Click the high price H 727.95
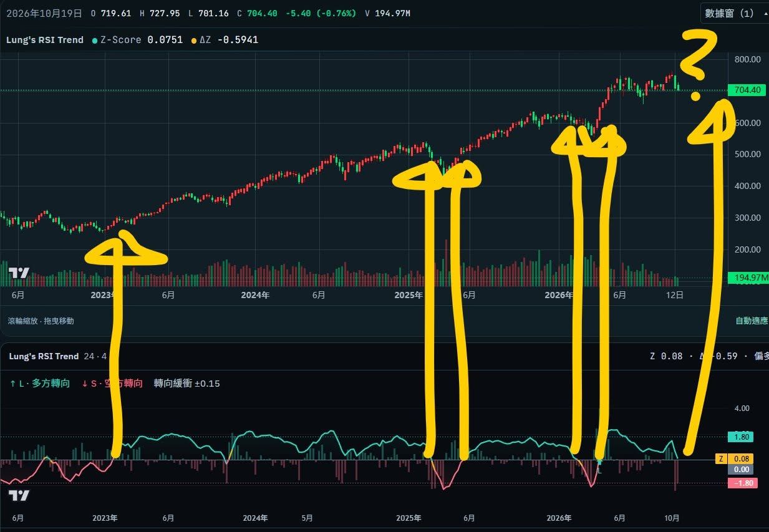This screenshot has width=769, height=532. click(160, 12)
